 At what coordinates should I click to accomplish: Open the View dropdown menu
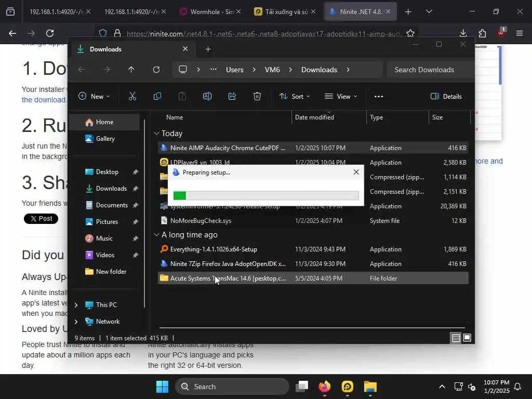coord(341,96)
